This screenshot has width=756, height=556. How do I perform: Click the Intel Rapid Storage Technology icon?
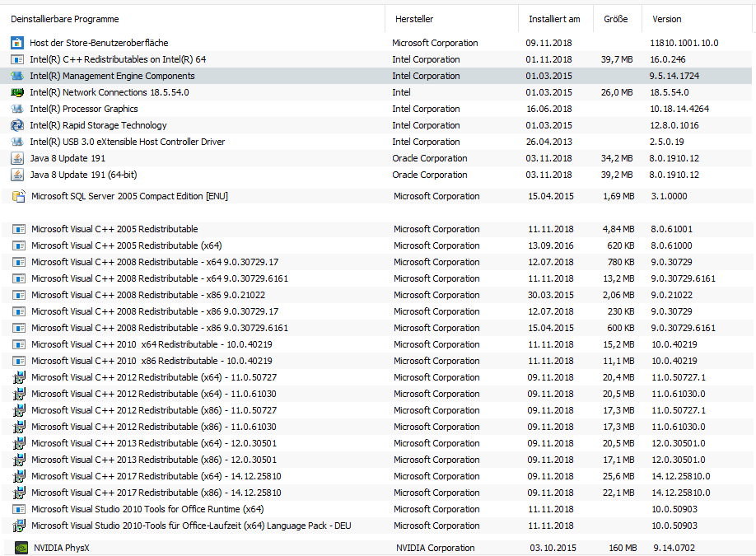(17, 125)
